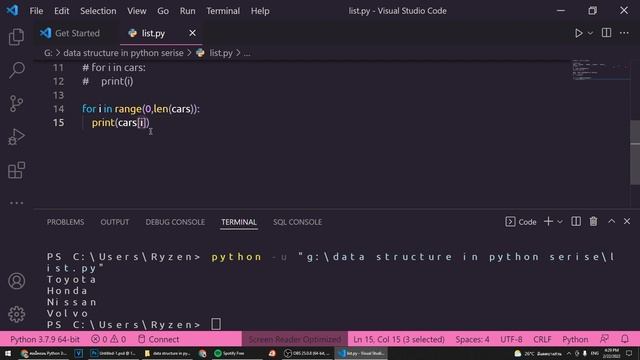Create a new terminal with plus icon

point(548,221)
